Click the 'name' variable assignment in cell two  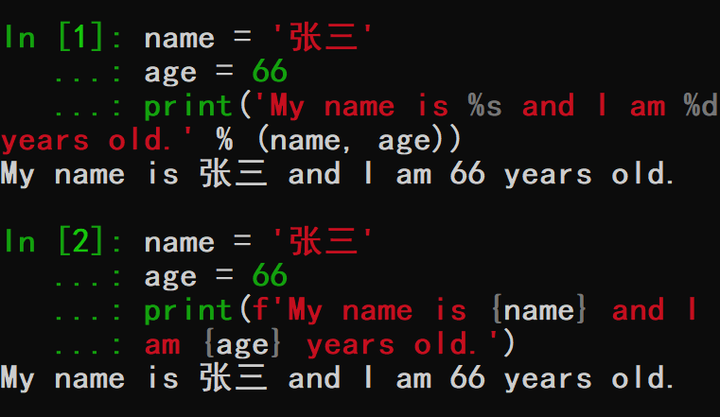[x=179, y=242]
